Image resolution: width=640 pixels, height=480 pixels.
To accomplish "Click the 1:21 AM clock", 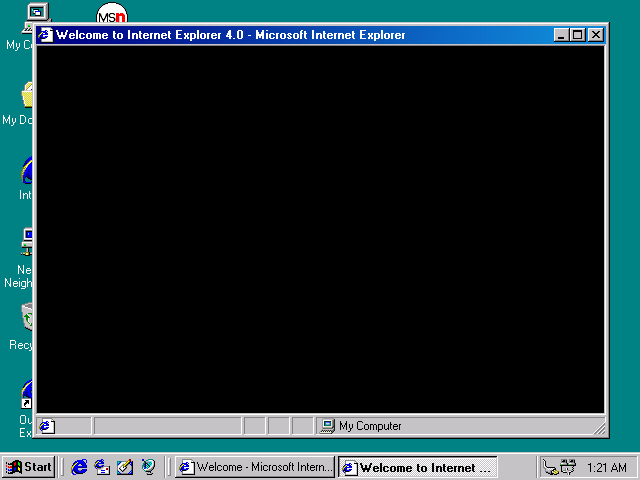I will tap(607, 467).
